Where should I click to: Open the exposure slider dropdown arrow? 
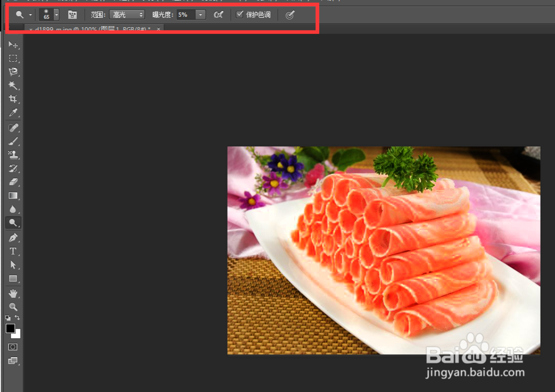(200, 15)
